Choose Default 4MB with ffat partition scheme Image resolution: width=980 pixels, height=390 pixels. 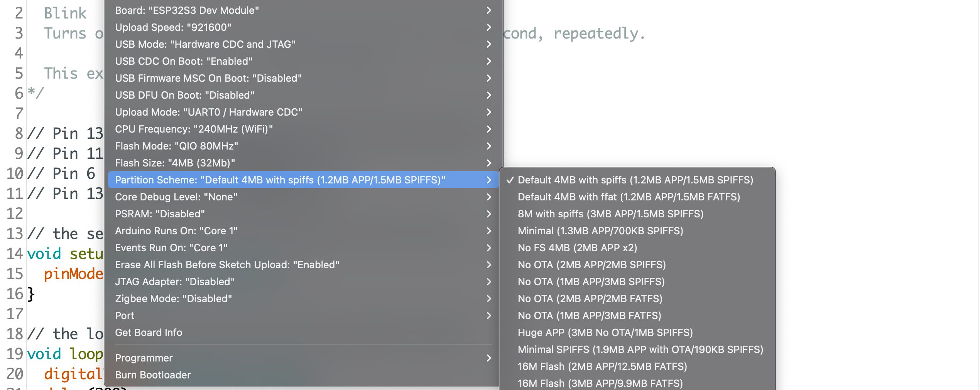tap(629, 197)
